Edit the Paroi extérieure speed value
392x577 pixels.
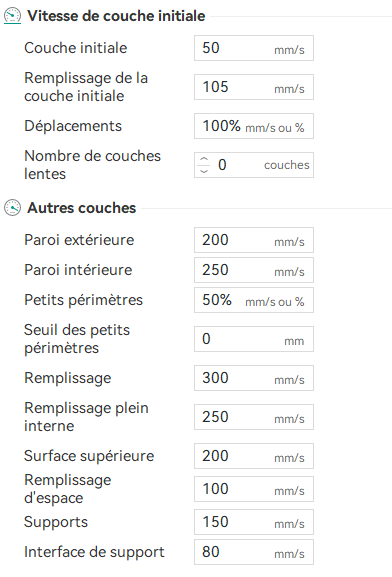[254, 240]
